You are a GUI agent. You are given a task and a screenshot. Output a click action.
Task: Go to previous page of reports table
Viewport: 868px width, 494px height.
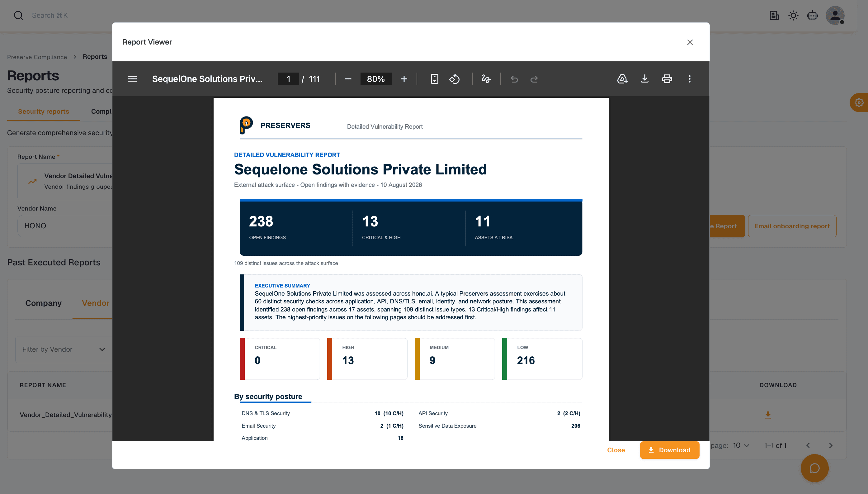pyautogui.click(x=808, y=445)
